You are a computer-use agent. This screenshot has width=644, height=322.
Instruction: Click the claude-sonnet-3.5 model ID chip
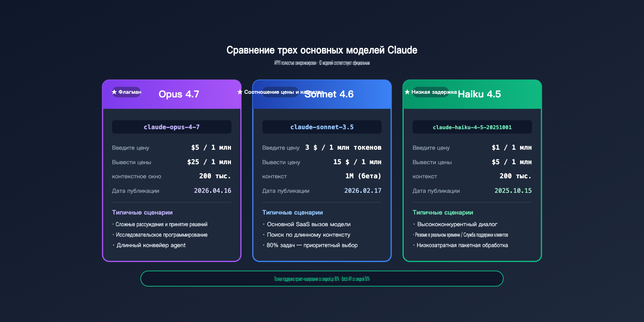pyautogui.click(x=322, y=127)
